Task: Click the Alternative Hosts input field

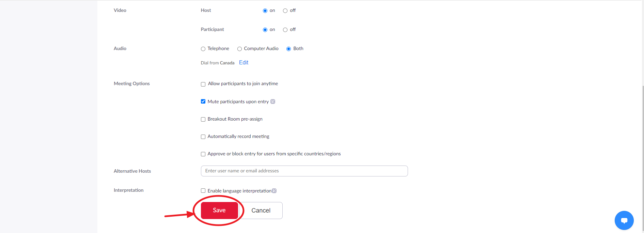Action: (x=304, y=171)
